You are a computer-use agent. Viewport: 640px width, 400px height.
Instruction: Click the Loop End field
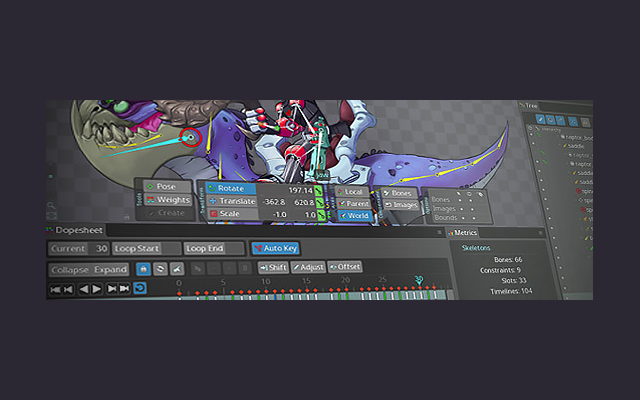214,248
